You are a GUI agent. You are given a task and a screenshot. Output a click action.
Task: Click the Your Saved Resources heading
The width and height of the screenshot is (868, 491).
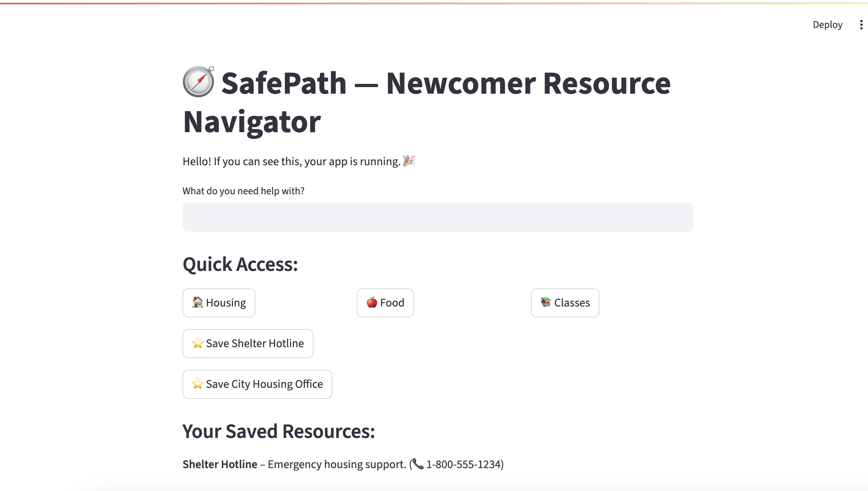click(x=278, y=431)
